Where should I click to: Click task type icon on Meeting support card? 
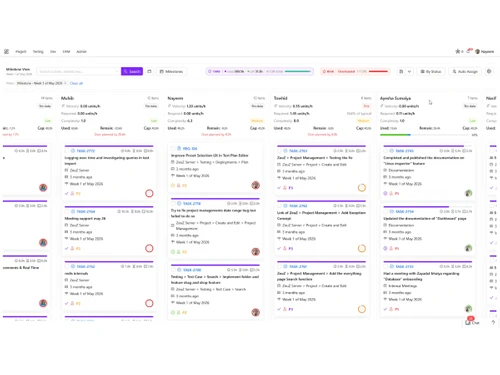click(x=73, y=212)
